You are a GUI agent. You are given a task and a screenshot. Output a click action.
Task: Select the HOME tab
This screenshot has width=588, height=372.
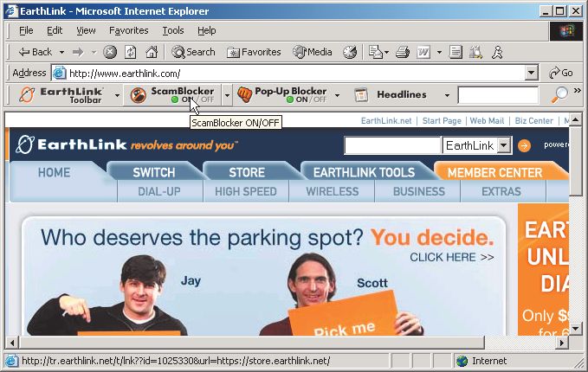pyautogui.click(x=54, y=172)
